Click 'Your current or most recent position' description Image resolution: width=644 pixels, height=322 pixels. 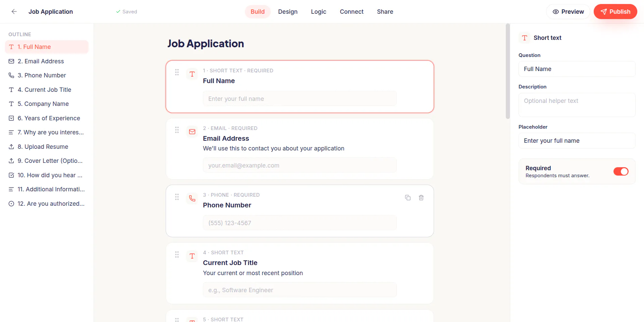pyautogui.click(x=253, y=273)
